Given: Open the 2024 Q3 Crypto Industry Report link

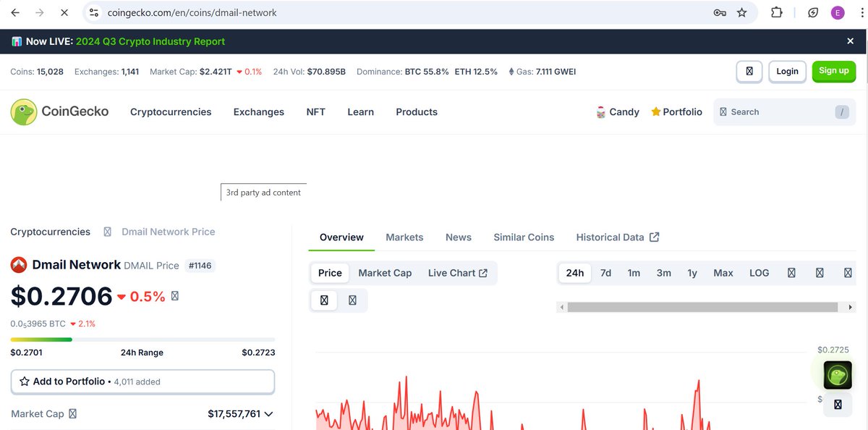Looking at the screenshot, I should (150, 41).
